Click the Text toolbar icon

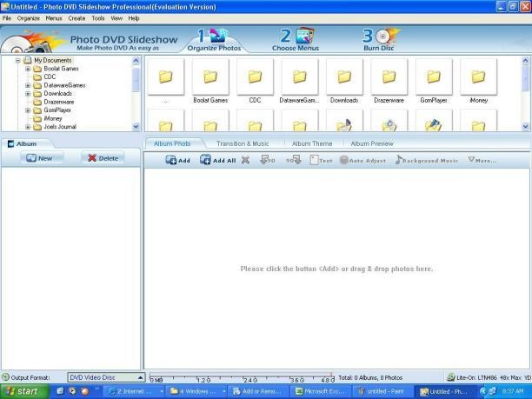tap(321, 160)
